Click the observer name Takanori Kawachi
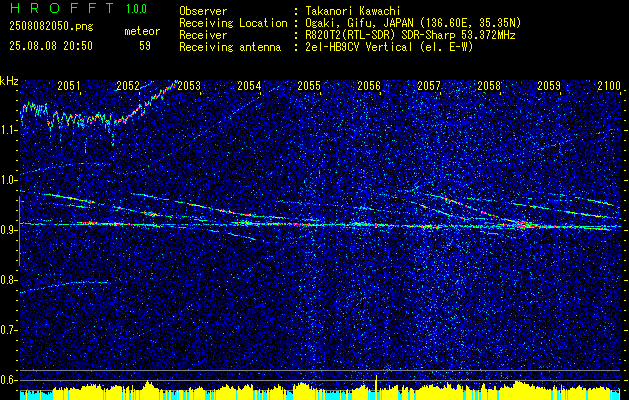This screenshot has width=629, height=400. coord(353,11)
